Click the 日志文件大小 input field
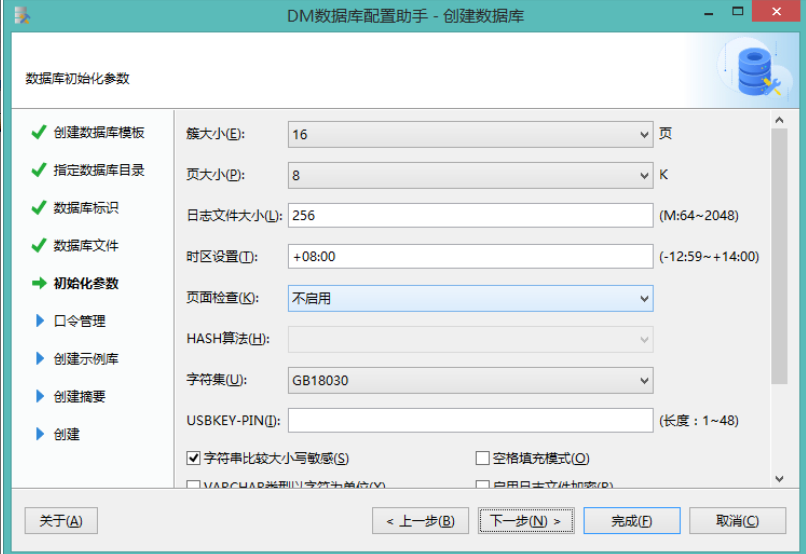This screenshot has width=806, height=554. click(470, 215)
